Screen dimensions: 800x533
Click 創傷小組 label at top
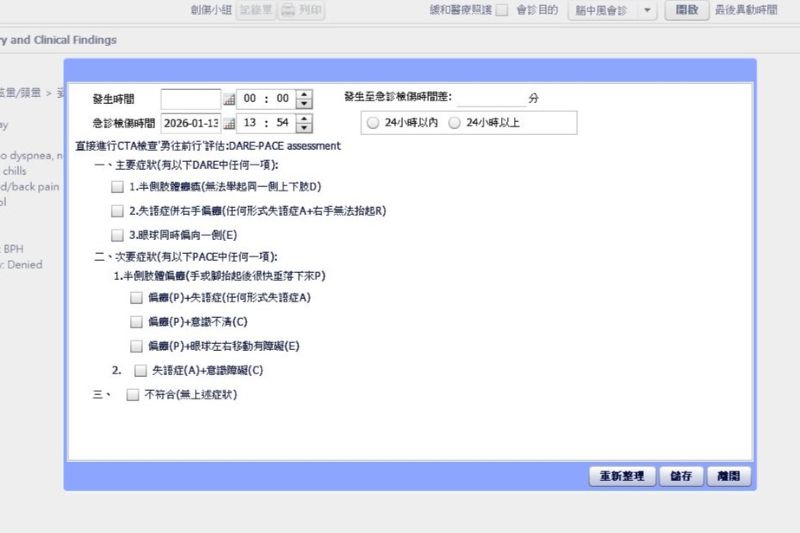pos(211,10)
